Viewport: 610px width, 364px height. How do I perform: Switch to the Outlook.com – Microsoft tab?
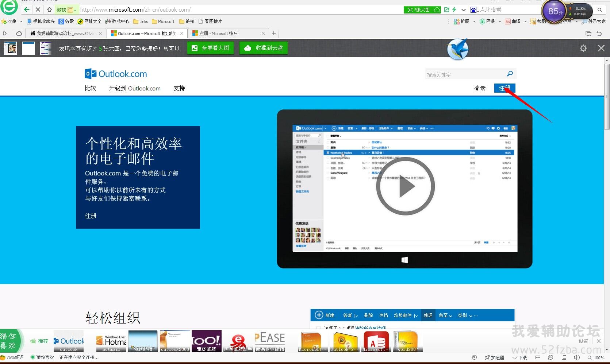coord(147,33)
